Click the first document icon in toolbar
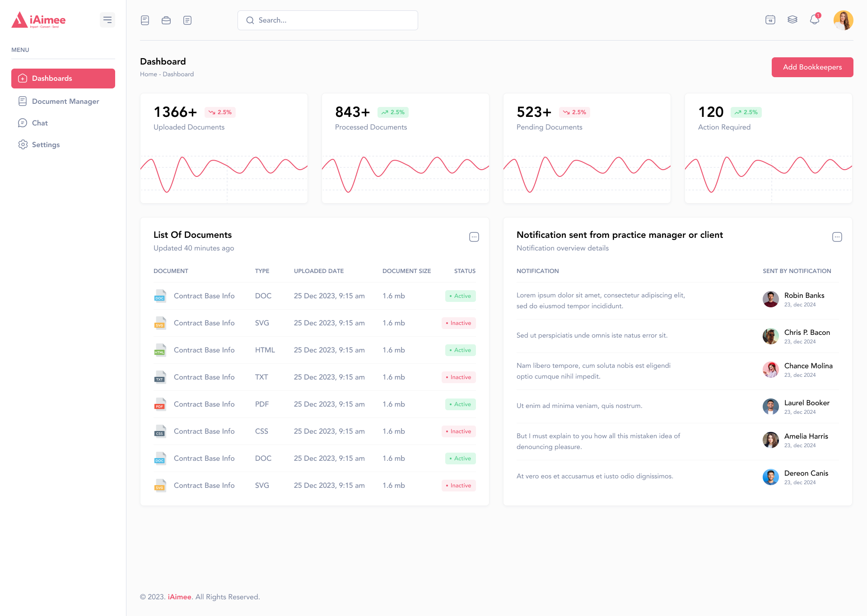867x616 pixels. click(x=145, y=20)
